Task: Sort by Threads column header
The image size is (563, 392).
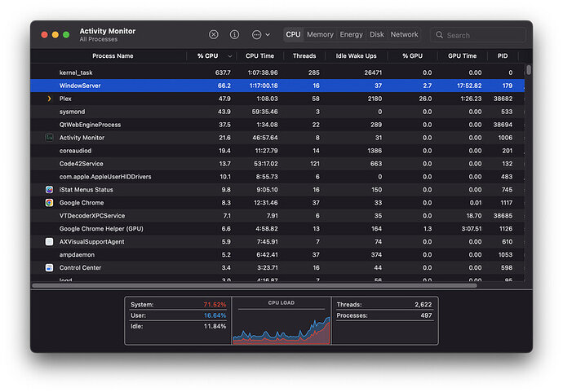Action: point(304,56)
